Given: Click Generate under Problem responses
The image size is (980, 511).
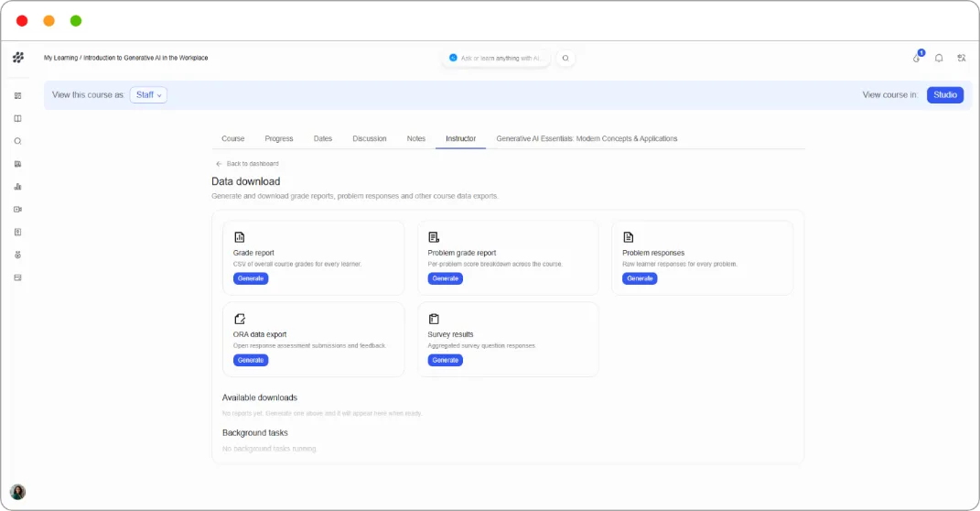Looking at the screenshot, I should 640,279.
